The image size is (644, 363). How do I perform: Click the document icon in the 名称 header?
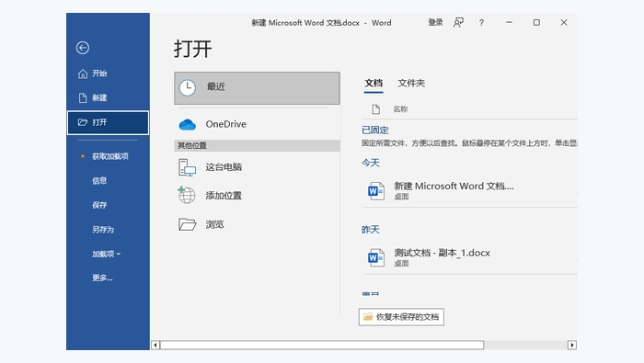click(375, 109)
